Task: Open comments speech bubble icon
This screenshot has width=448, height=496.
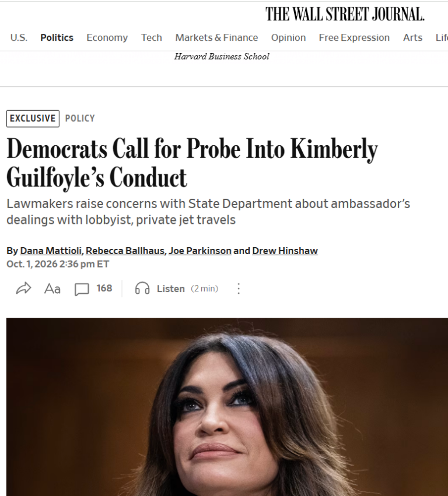Action: tap(82, 289)
